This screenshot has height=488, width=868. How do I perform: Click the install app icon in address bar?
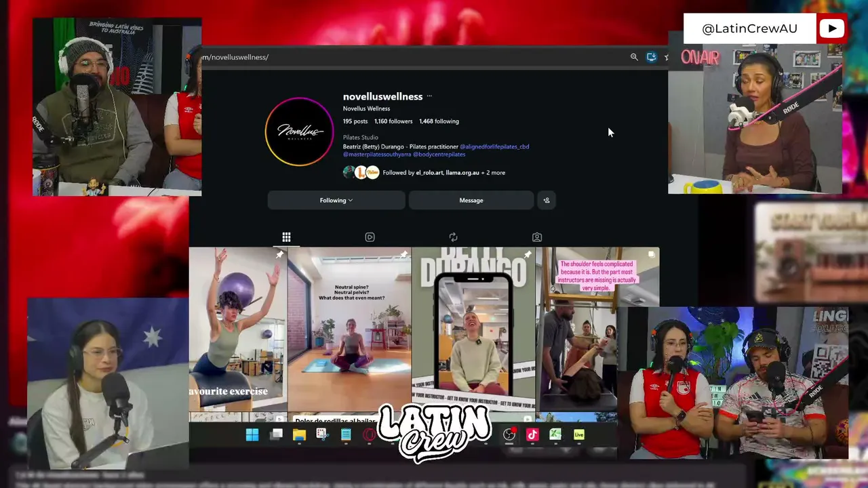(651, 57)
